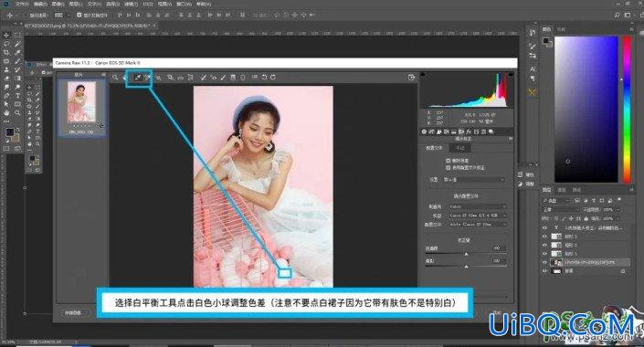
Task: Open the Basic panel icon in Camera Raw
Action: tap(424, 131)
